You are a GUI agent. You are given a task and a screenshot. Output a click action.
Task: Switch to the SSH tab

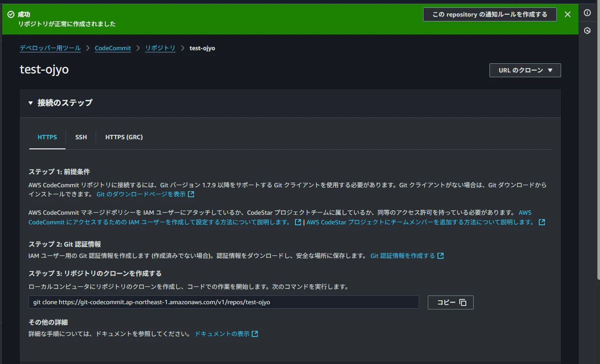coord(81,137)
